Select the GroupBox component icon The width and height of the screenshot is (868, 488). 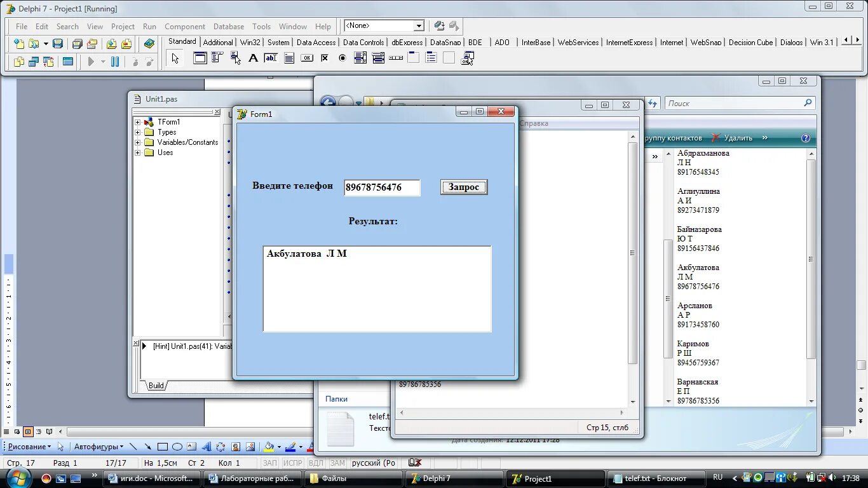point(414,58)
